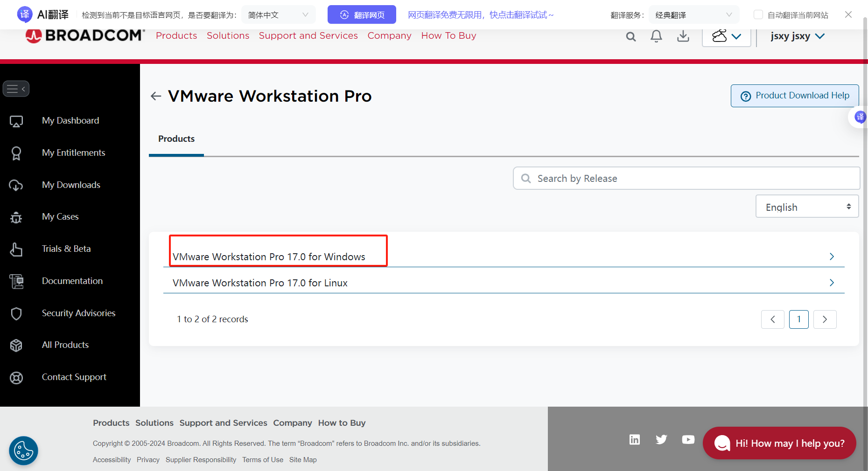Click the search magnifier icon in header

630,36
